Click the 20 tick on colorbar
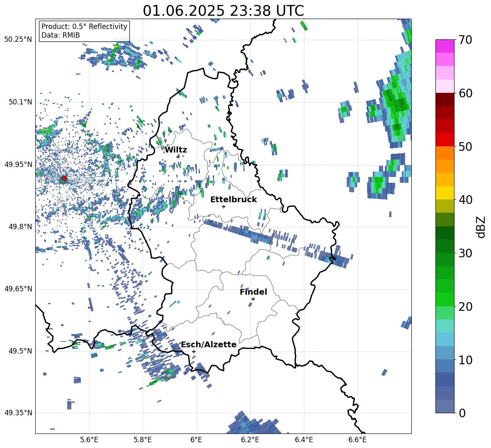491x448 pixels. (x=465, y=307)
